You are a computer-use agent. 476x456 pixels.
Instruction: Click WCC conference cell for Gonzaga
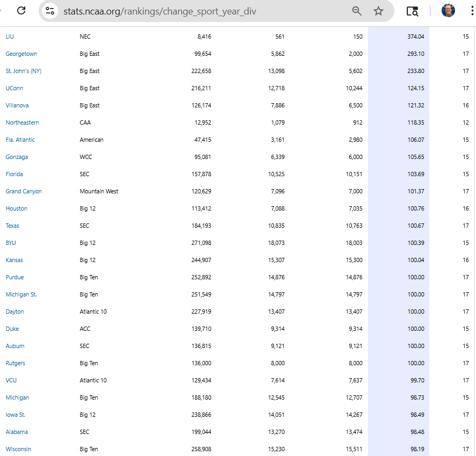point(85,157)
